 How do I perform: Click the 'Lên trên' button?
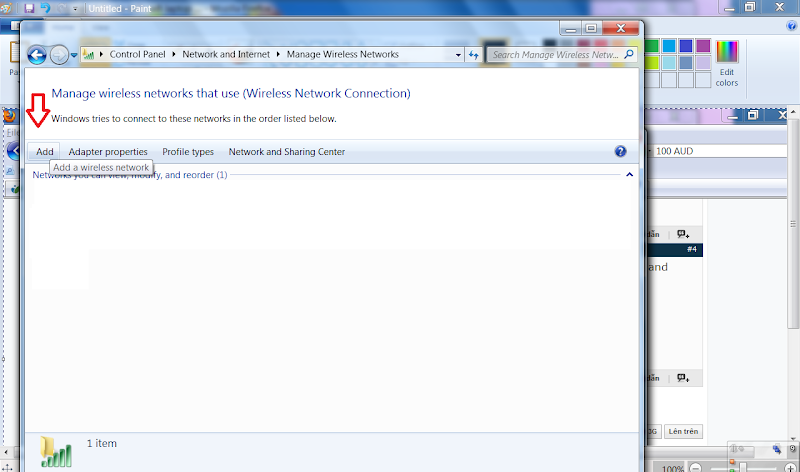[683, 431]
